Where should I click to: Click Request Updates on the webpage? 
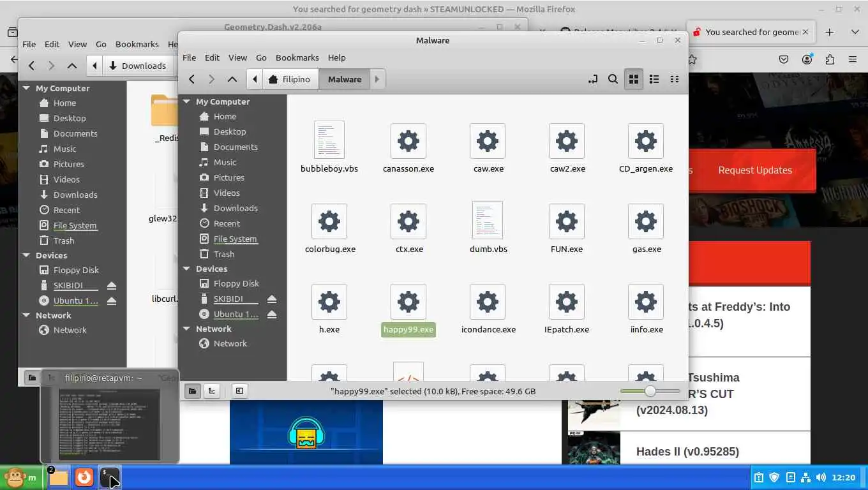click(755, 170)
